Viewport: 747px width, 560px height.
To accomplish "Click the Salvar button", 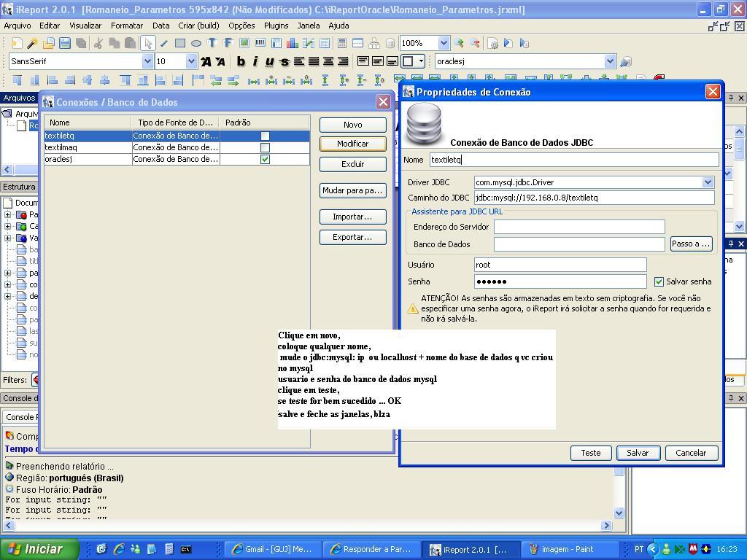I will pos(638,453).
